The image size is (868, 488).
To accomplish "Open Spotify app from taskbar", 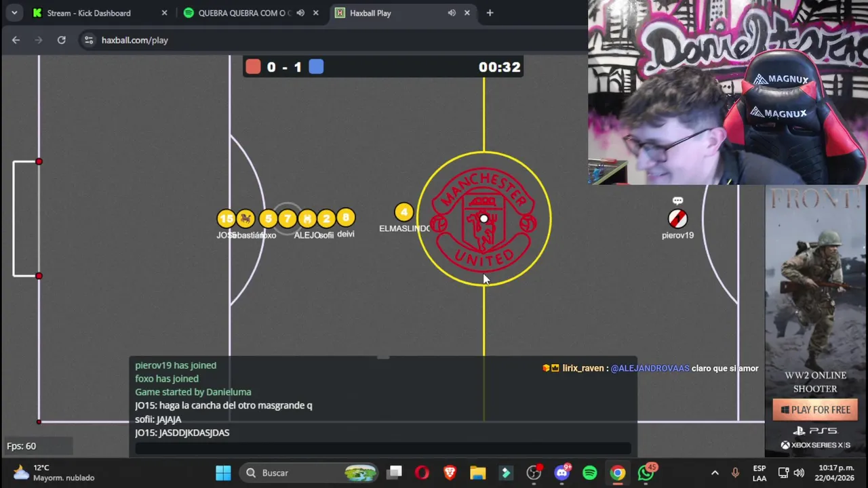I will point(590,472).
